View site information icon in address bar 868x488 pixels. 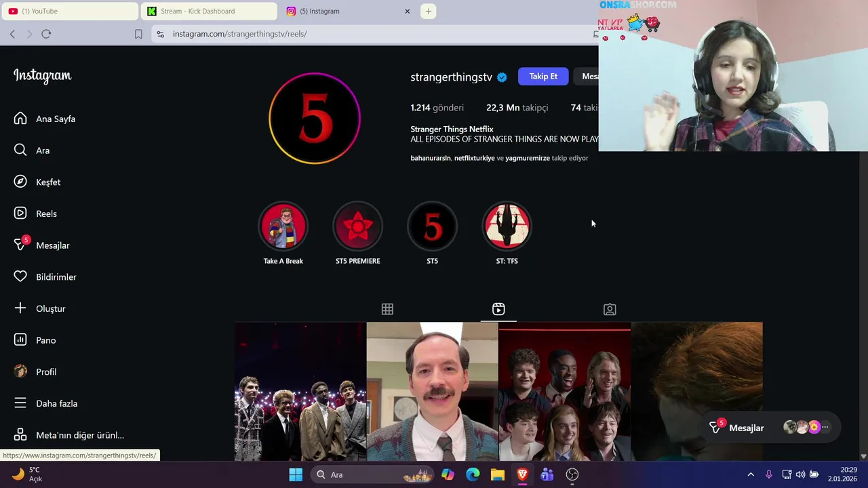(x=160, y=34)
